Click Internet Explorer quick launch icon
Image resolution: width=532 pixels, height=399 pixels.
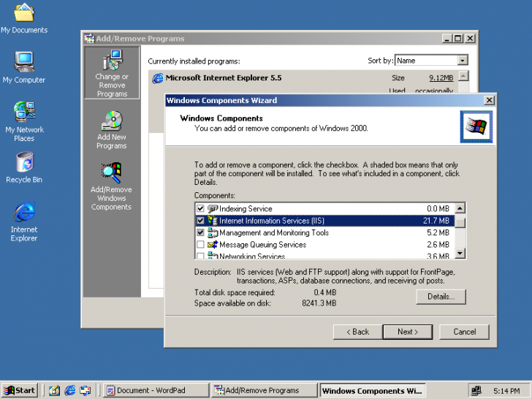70,390
